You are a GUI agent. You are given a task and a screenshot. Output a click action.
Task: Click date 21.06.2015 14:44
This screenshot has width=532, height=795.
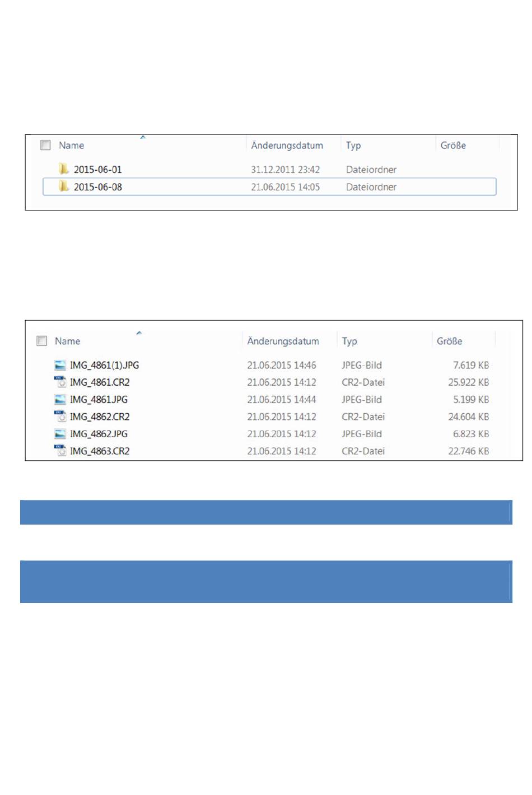pyautogui.click(x=282, y=400)
